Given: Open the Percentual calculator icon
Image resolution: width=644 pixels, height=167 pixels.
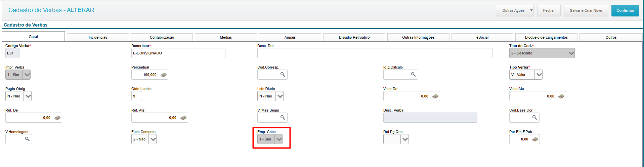Looking at the screenshot, I should click(164, 75).
